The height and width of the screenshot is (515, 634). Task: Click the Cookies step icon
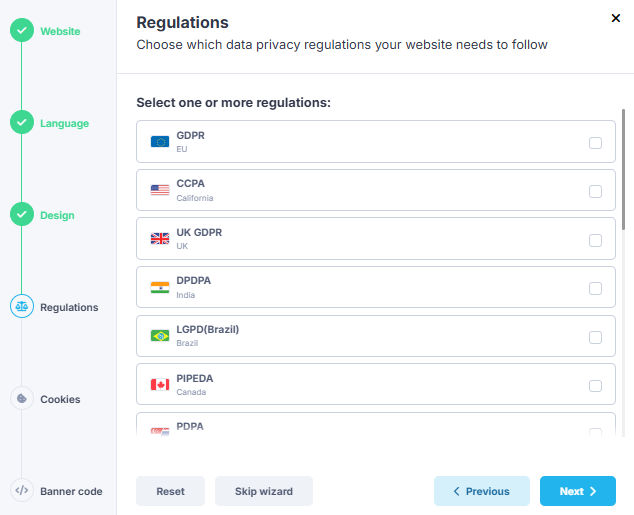21,399
